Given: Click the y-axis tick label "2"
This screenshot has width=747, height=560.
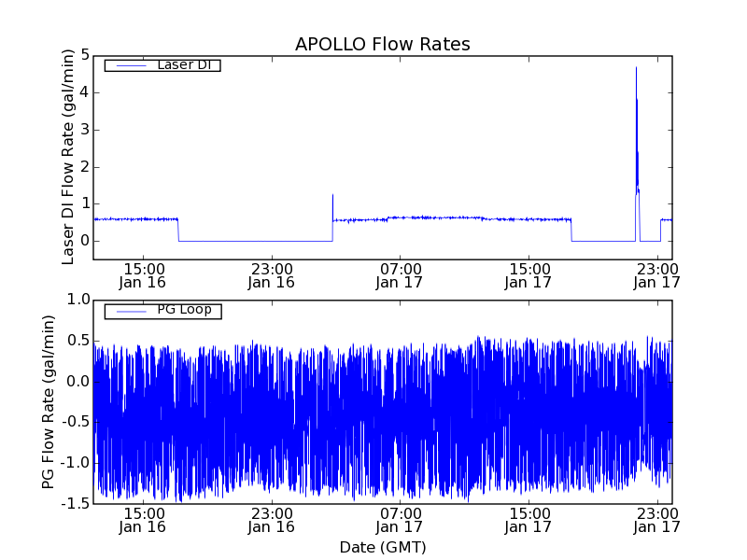Looking at the screenshot, I should tap(85, 167).
